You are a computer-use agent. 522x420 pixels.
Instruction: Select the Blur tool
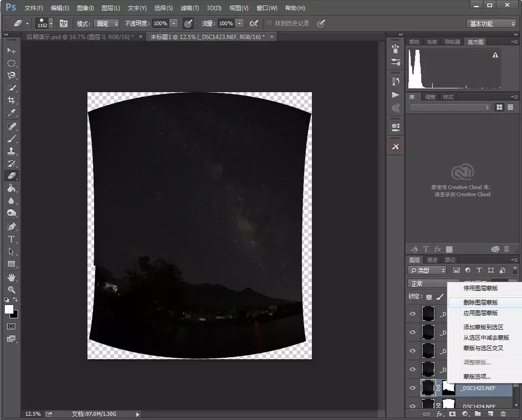coord(11,200)
